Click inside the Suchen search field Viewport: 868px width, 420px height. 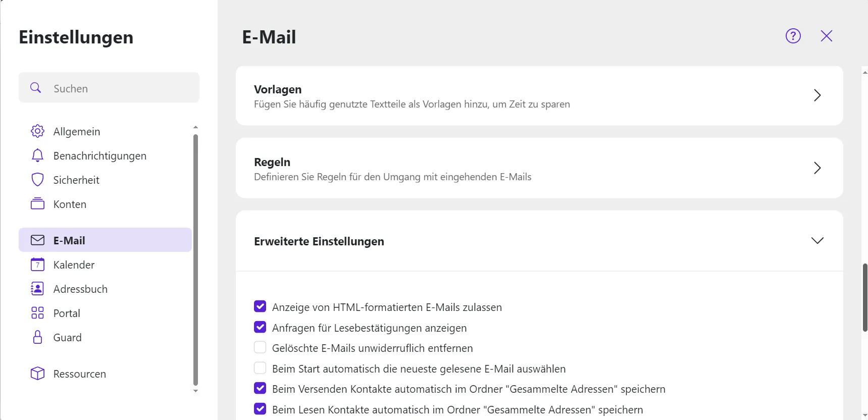click(x=109, y=88)
